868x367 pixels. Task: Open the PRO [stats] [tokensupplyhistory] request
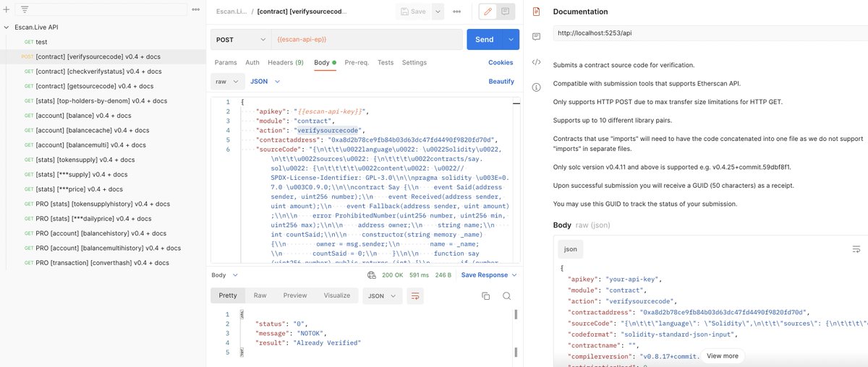[x=103, y=204]
